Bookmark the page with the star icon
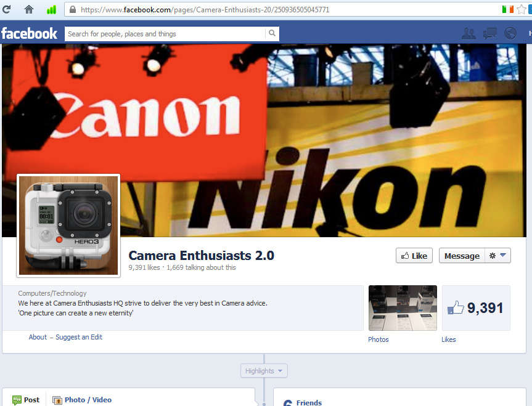The image size is (532, 406). (522, 9)
